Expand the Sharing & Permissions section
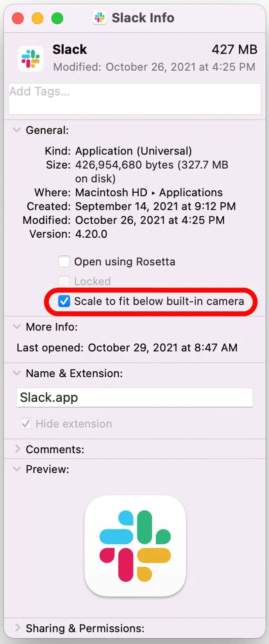The image size is (269, 644). [17, 628]
